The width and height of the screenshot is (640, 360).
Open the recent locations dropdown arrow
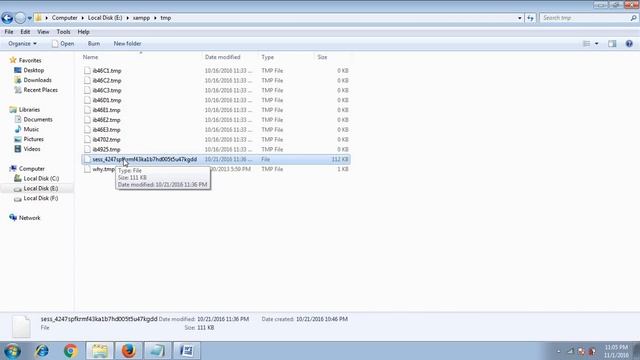pyautogui.click(x=29, y=18)
